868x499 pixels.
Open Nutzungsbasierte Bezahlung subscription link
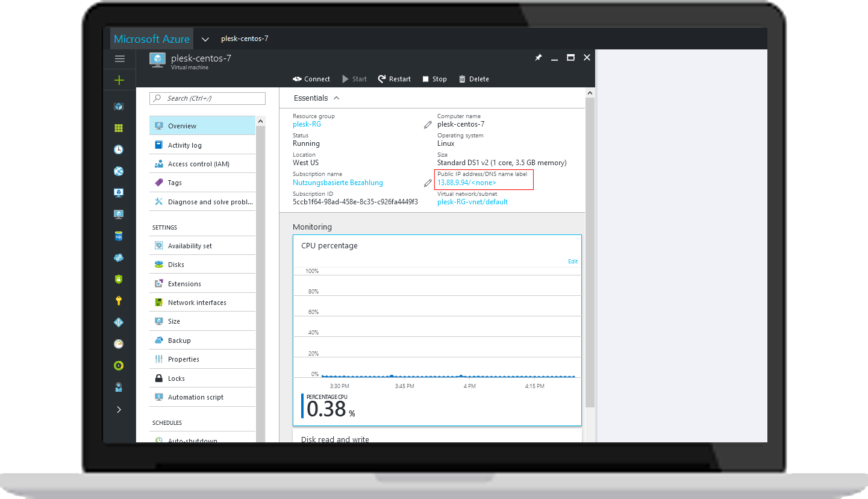click(x=338, y=183)
